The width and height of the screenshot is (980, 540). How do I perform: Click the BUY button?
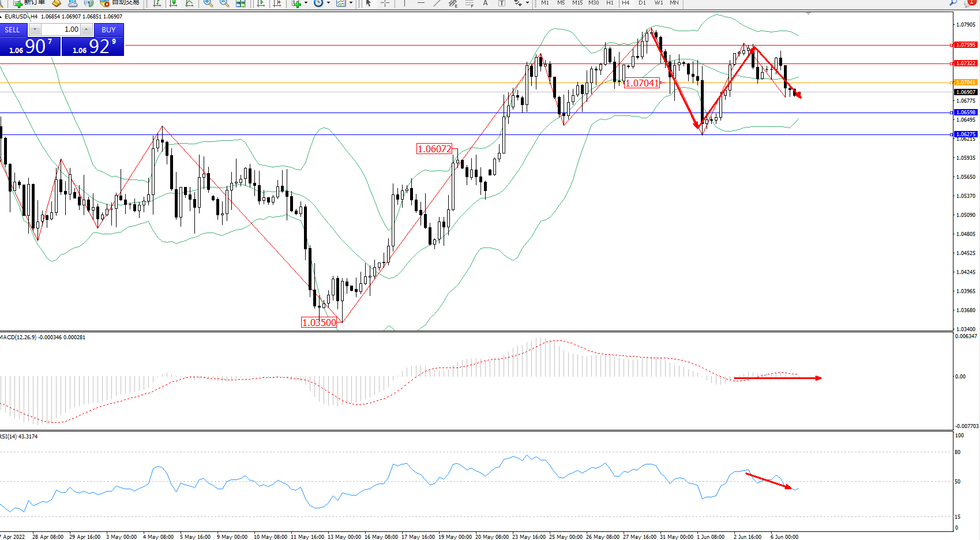coord(108,29)
